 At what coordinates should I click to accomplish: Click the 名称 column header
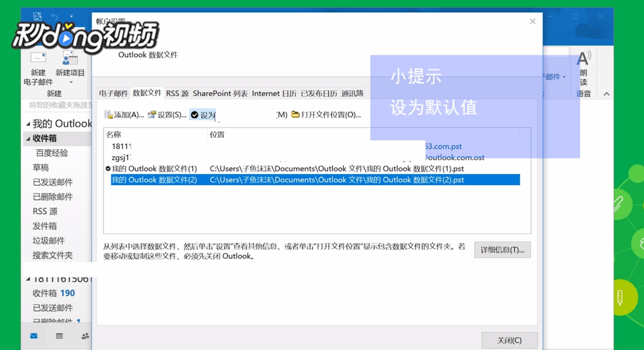pyautogui.click(x=156, y=134)
